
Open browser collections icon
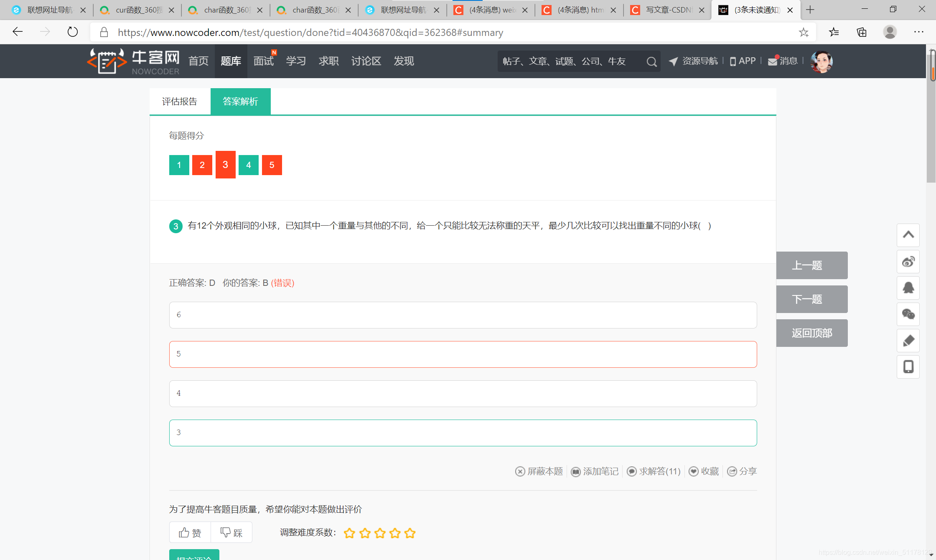click(862, 32)
